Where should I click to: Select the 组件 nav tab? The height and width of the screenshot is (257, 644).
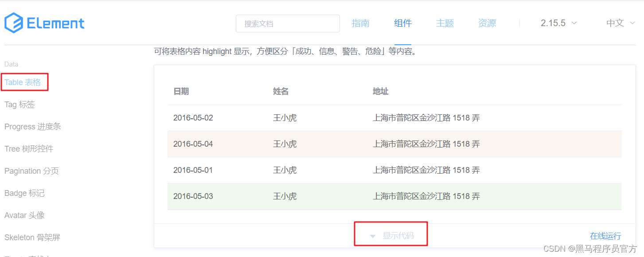tap(403, 23)
